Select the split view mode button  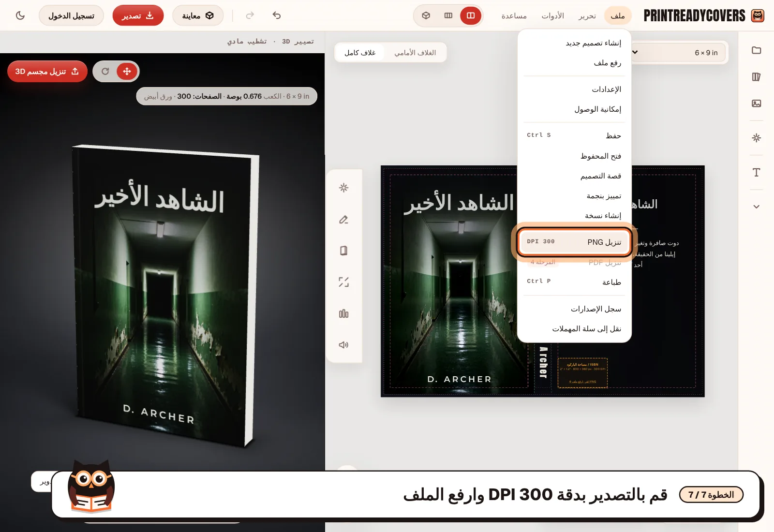coord(471,15)
